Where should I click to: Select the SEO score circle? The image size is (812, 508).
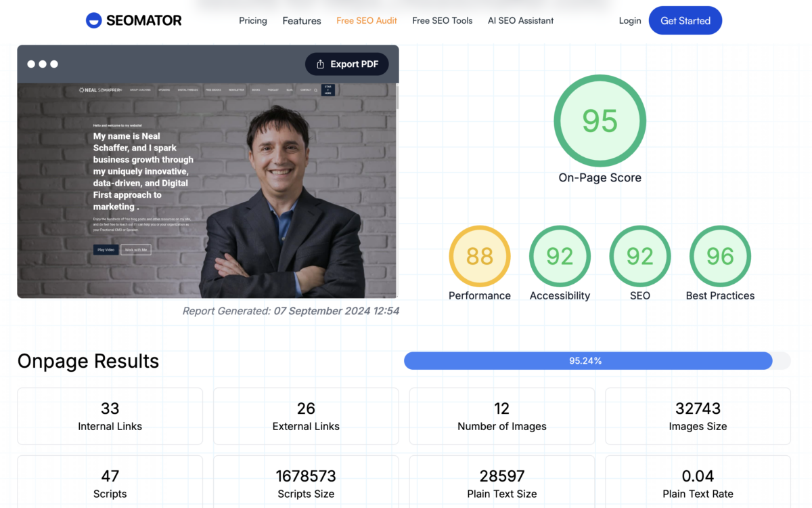point(639,256)
